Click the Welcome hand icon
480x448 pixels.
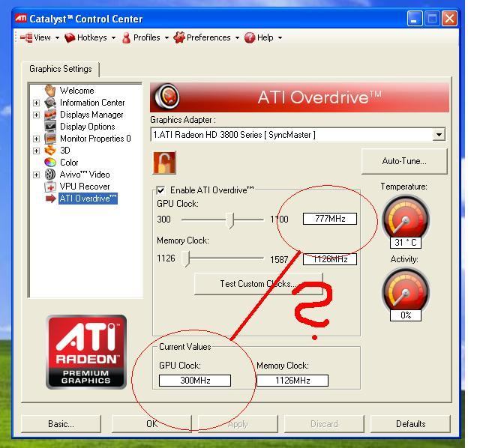pyautogui.click(x=50, y=90)
